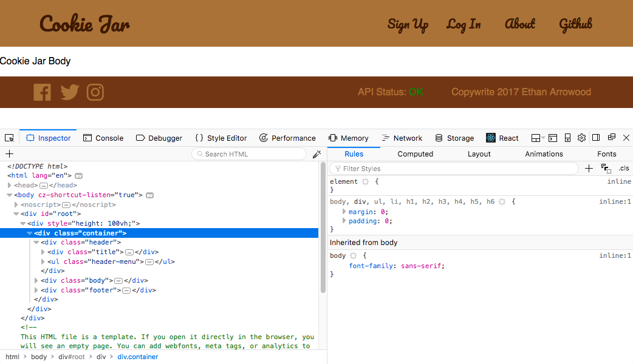Expand the margin shorthand property
The height and width of the screenshot is (364, 633).
click(344, 211)
